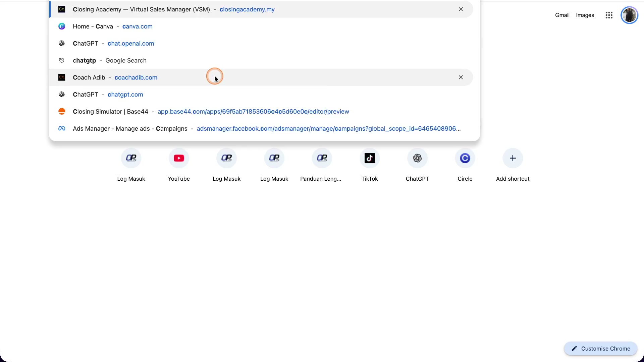Open the Circle shortcut tile
Screen dimensions: 644x362
(x=465, y=165)
